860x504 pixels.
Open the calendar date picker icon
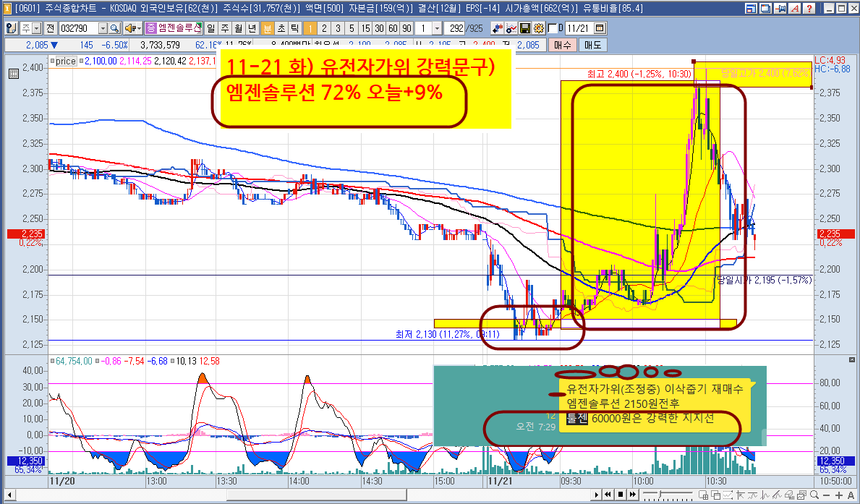pos(600,28)
